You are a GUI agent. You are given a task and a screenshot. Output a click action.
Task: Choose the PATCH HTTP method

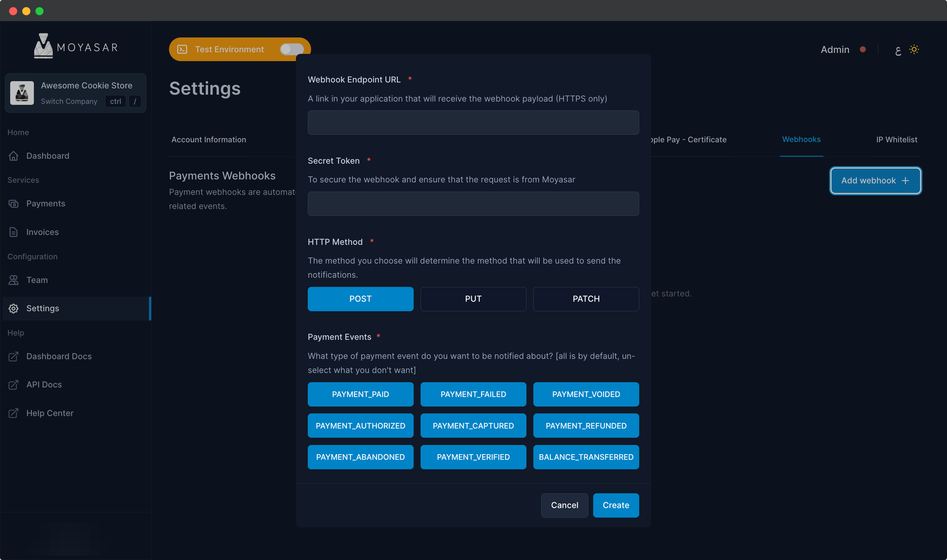[x=586, y=299]
